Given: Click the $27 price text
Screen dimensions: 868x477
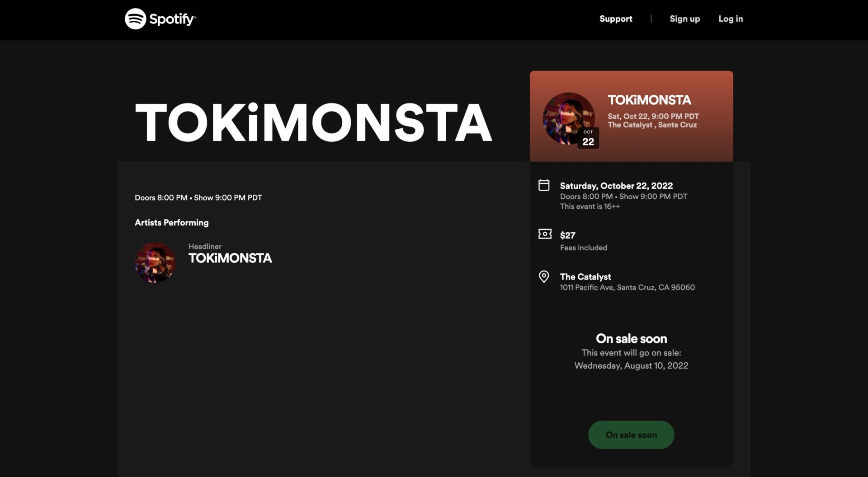Looking at the screenshot, I should coord(568,235).
